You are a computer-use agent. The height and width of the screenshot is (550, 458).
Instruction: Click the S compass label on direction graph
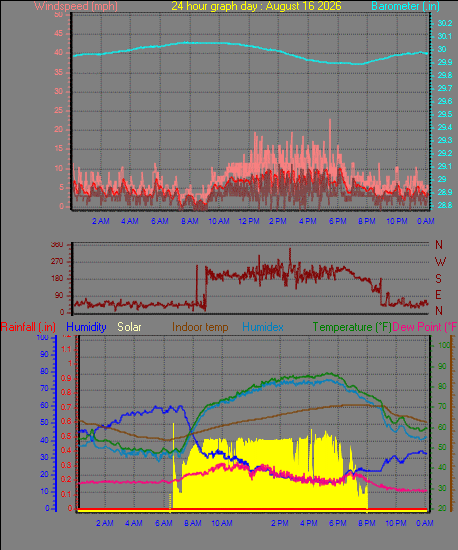[438, 279]
